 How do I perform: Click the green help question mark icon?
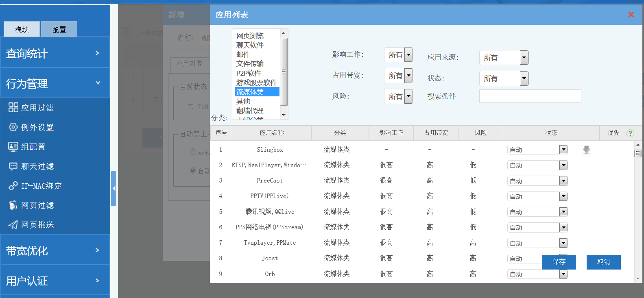tap(630, 133)
